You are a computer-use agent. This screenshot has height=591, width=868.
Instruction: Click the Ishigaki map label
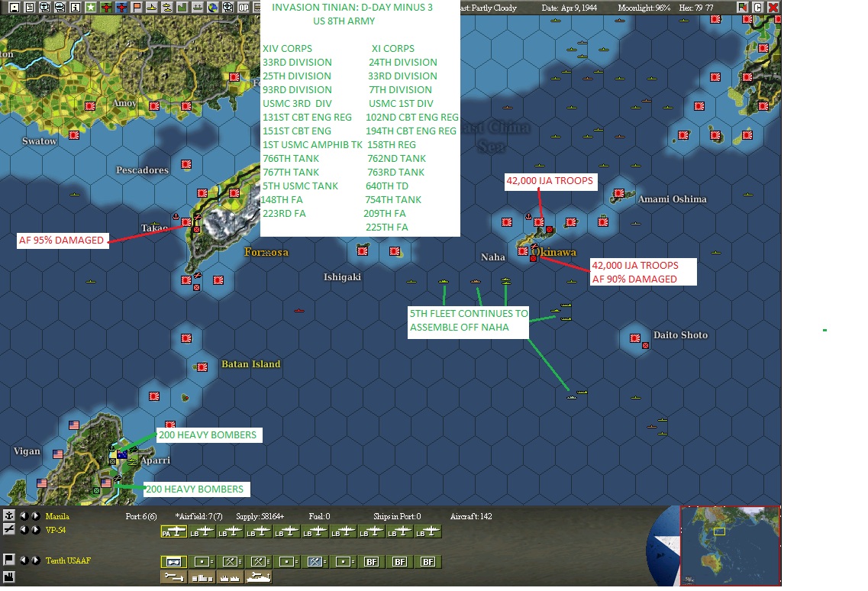pos(342,277)
